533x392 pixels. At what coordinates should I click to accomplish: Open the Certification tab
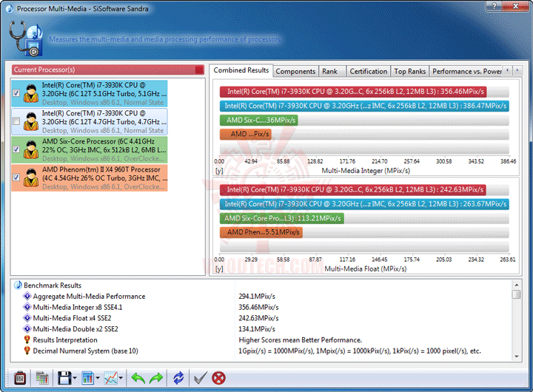click(368, 71)
